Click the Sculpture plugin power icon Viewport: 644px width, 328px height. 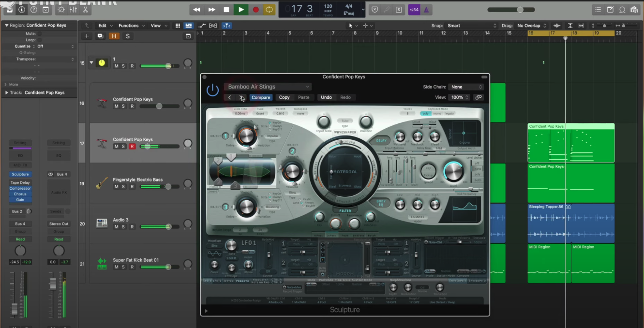[x=212, y=90]
